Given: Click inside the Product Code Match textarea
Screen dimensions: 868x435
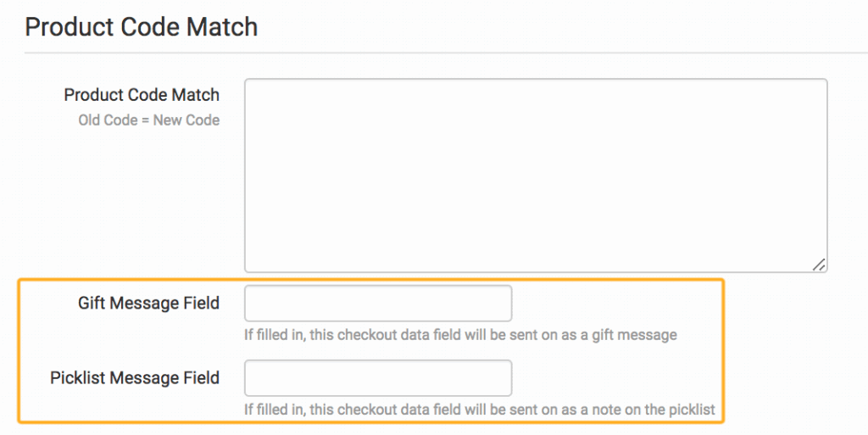Looking at the screenshot, I should [535, 176].
